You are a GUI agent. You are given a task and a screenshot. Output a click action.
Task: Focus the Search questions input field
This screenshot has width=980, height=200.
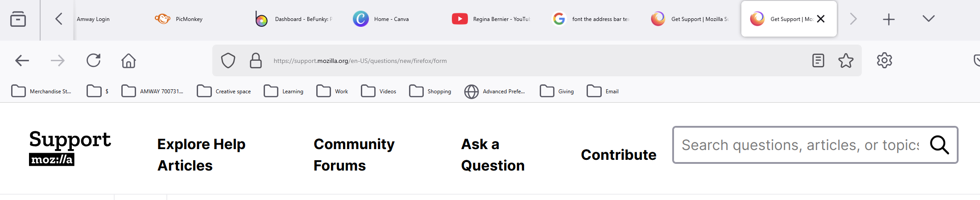point(800,145)
